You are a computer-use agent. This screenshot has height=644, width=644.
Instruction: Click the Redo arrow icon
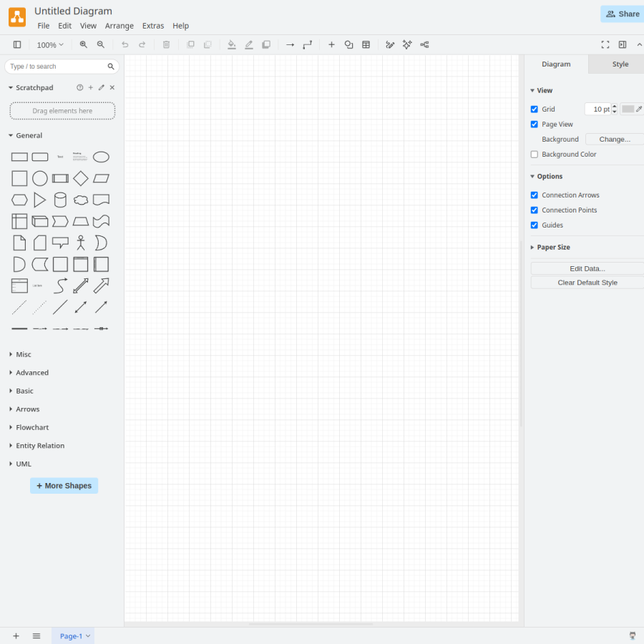142,45
